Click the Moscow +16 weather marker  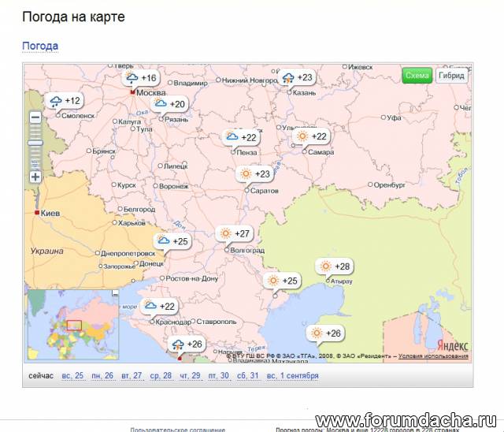click(141, 78)
